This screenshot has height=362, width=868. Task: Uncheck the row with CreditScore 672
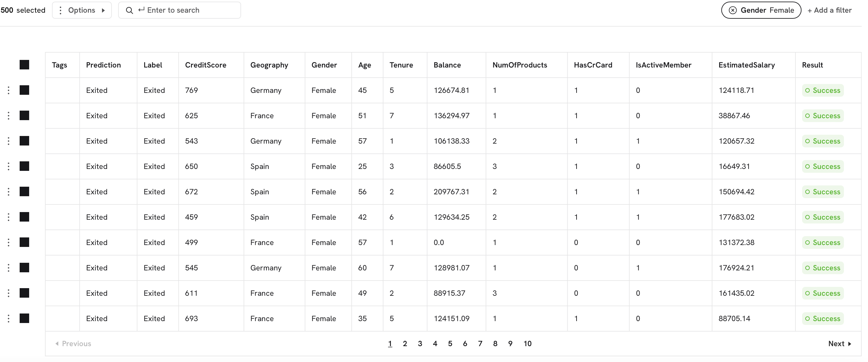pos(24,191)
